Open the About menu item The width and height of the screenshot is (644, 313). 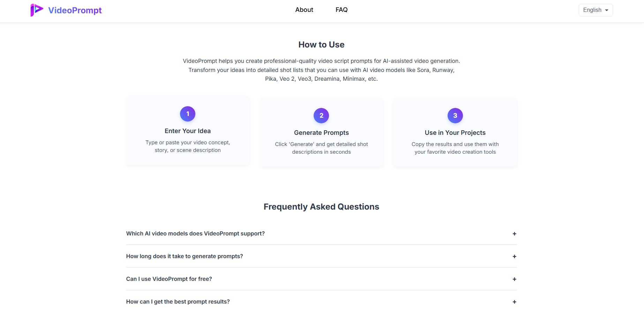[304, 10]
